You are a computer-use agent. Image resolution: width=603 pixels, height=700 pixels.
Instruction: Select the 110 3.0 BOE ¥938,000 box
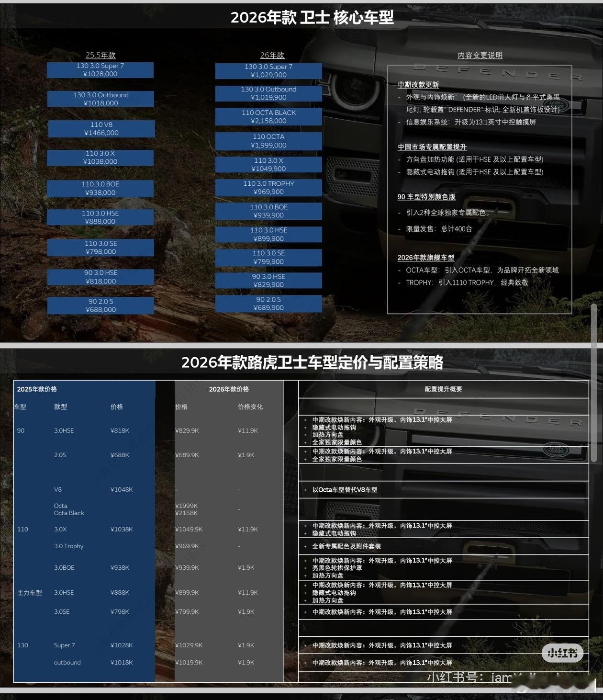100,188
